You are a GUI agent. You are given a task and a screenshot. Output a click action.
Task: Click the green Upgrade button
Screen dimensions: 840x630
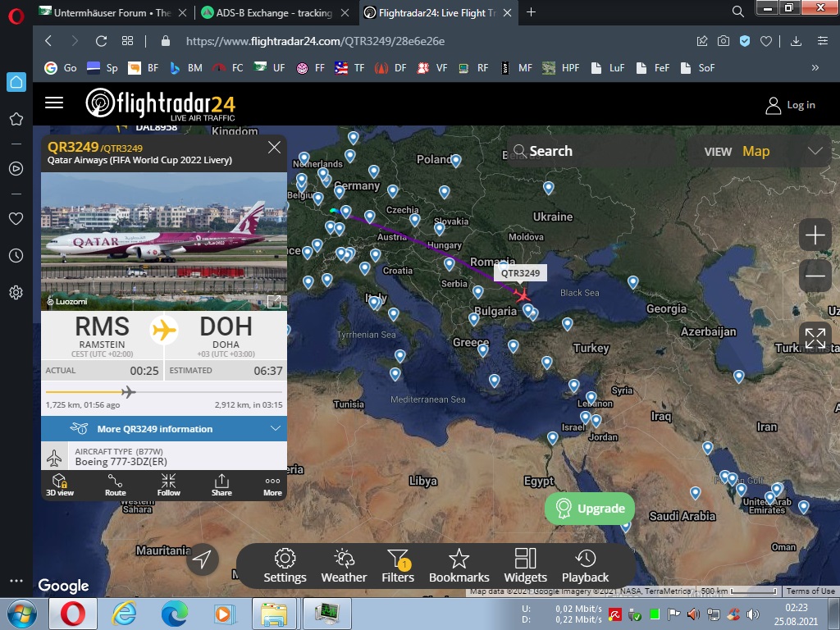tap(590, 509)
